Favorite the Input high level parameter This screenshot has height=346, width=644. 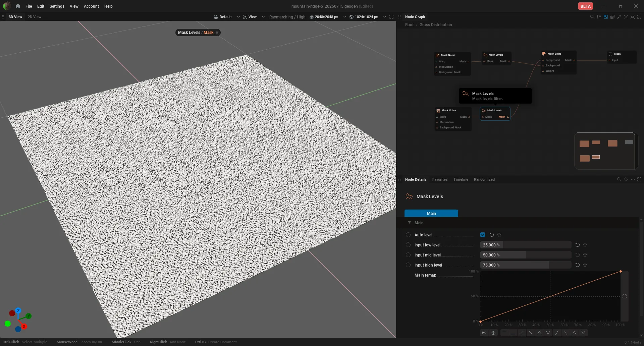tap(585, 265)
